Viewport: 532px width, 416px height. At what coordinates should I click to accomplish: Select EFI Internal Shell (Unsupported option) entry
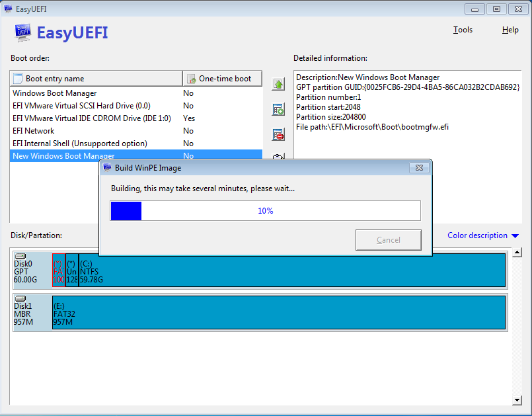[x=136, y=144]
